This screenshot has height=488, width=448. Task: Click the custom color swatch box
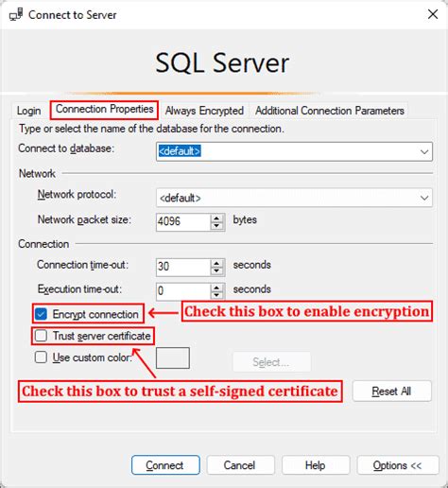coord(173,357)
